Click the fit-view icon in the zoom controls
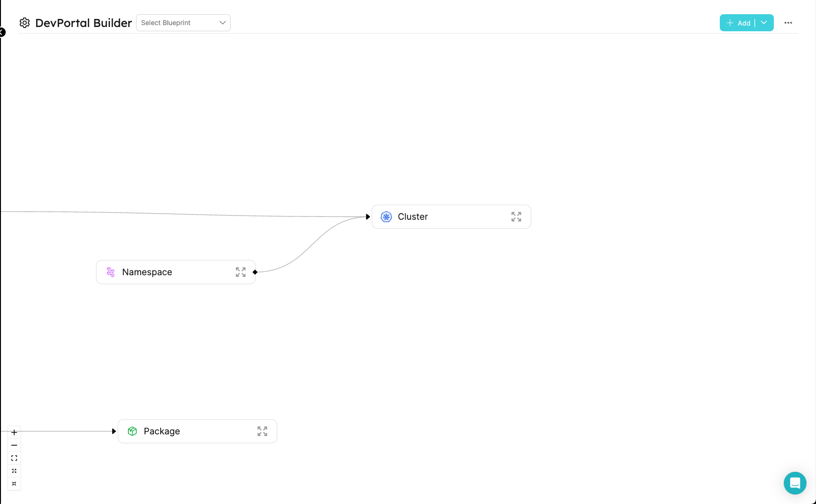This screenshot has height=504, width=816. coord(14,458)
